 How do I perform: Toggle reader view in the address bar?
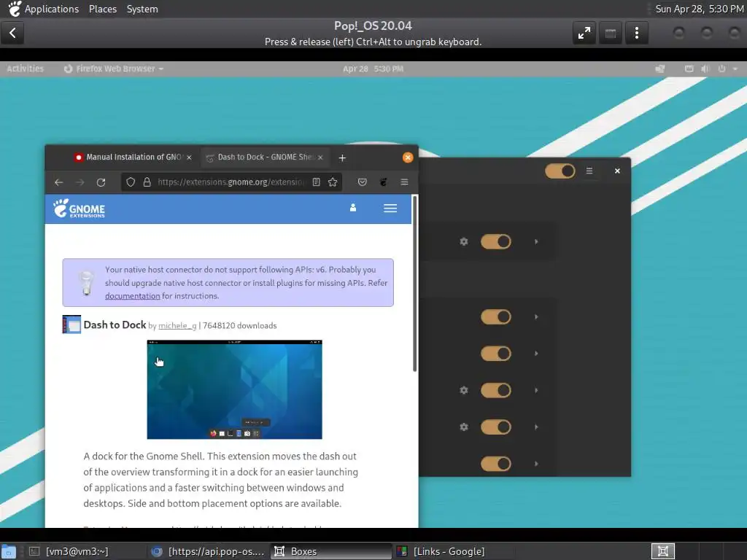tap(316, 182)
